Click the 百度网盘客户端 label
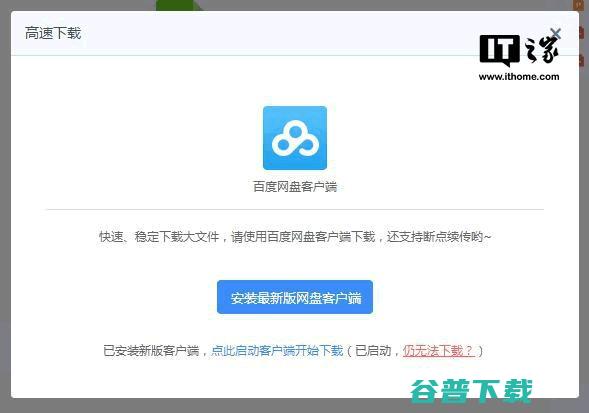Image resolution: width=589 pixels, height=413 pixels. tap(295, 186)
